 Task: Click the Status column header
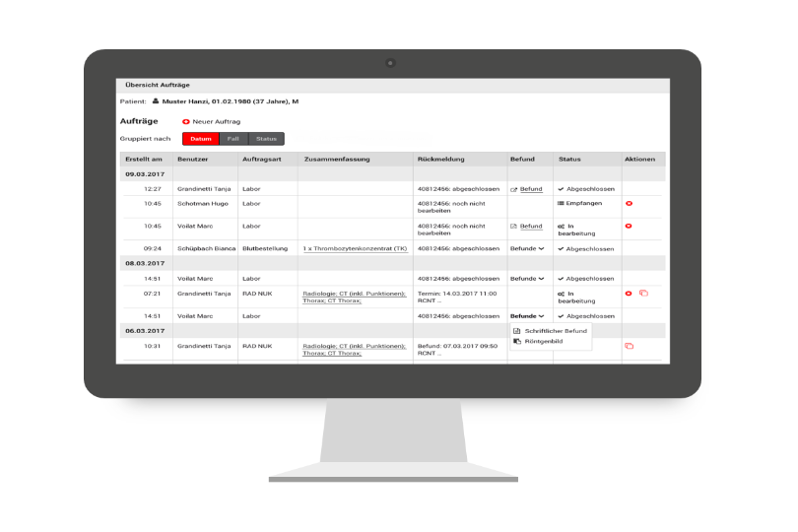click(x=569, y=159)
